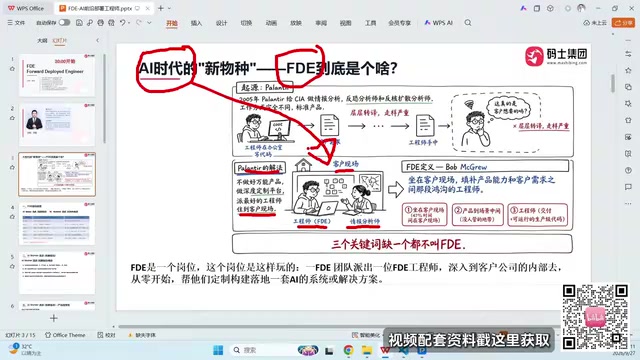
Task: Click the star icon in right sidebar
Action: (x=628, y=71)
